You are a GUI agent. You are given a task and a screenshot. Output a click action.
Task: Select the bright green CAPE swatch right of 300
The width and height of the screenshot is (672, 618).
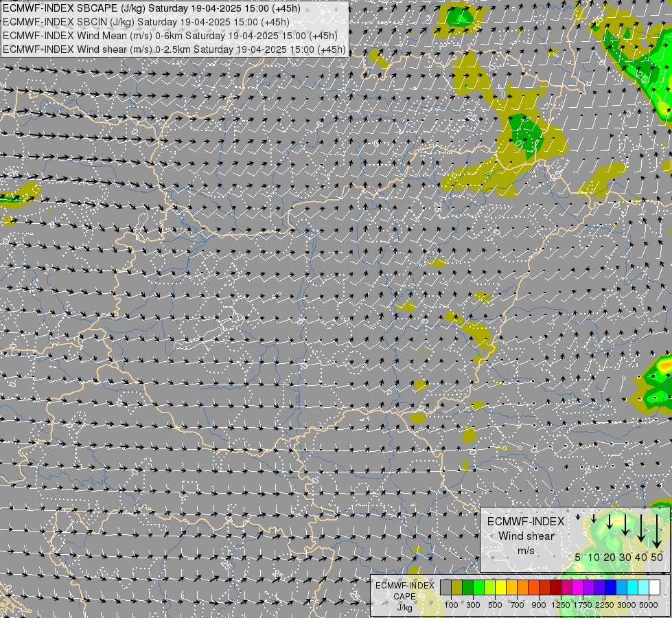click(x=478, y=587)
